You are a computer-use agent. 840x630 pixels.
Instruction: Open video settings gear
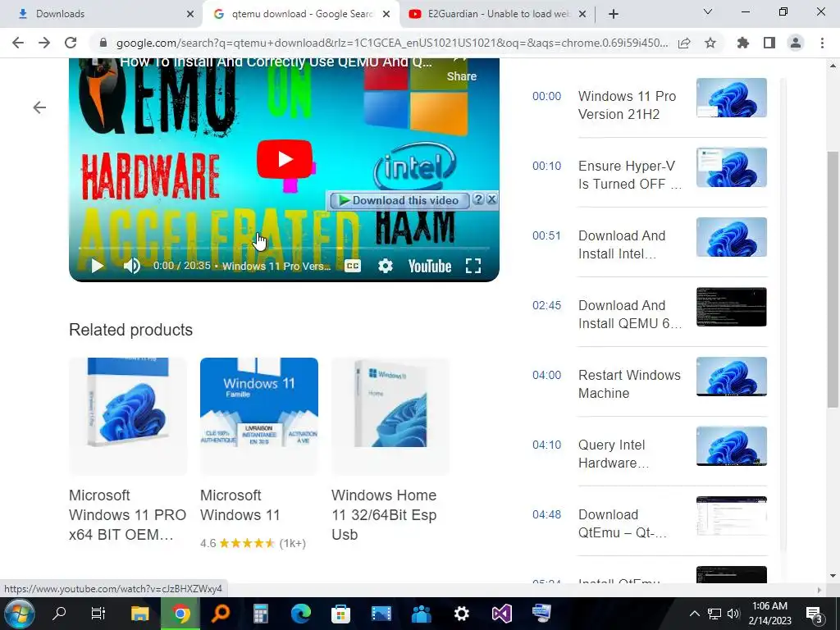[x=386, y=266]
